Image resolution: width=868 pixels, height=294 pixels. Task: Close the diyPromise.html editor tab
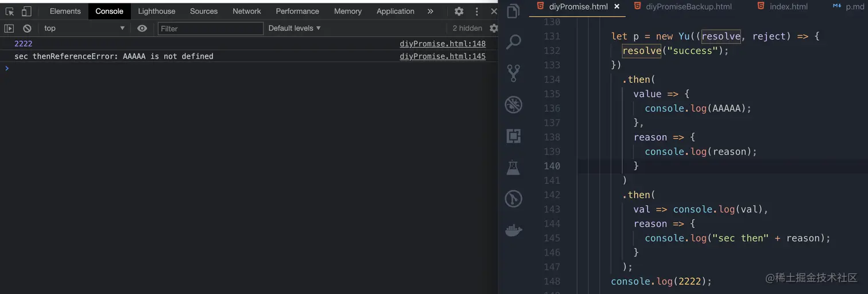tap(617, 7)
